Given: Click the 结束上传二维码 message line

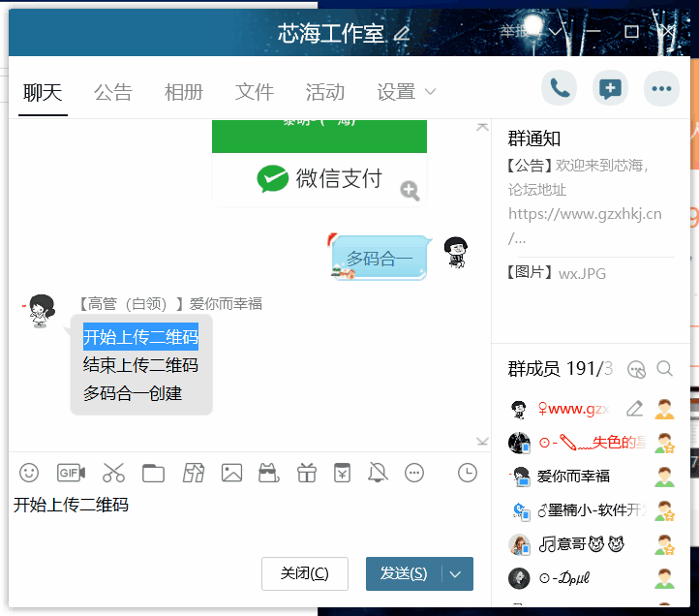Looking at the screenshot, I should tap(140, 365).
